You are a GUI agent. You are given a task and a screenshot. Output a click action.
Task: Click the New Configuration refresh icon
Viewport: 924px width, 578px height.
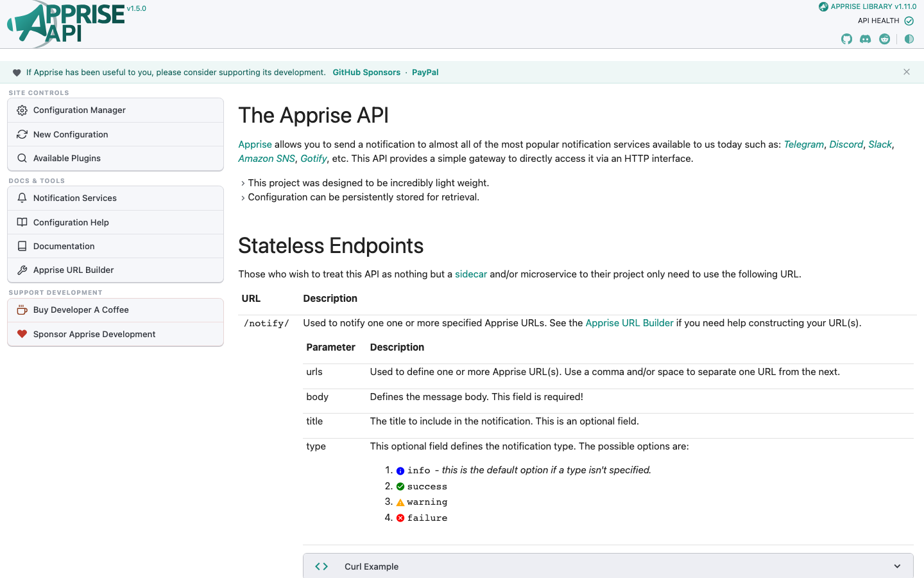(x=22, y=134)
